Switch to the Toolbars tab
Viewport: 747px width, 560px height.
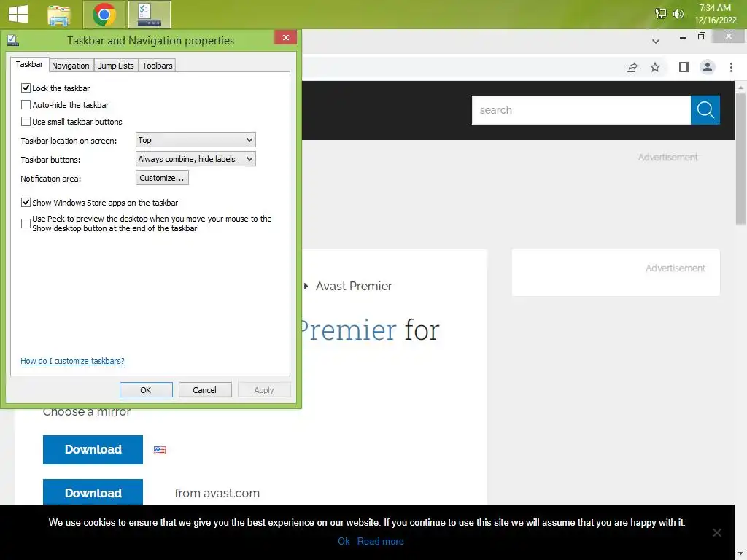(x=158, y=66)
